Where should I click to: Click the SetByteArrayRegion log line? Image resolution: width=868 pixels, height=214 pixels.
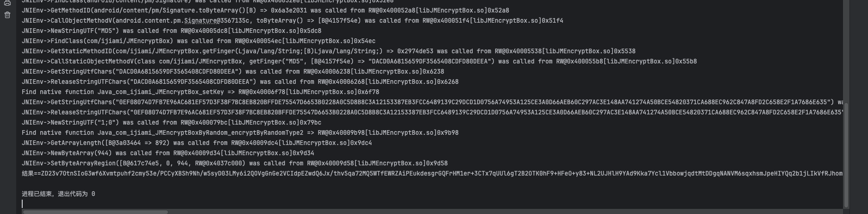[235, 163]
